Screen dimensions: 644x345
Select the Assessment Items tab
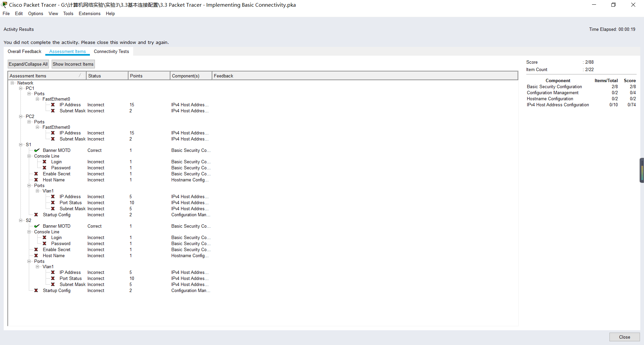(67, 52)
